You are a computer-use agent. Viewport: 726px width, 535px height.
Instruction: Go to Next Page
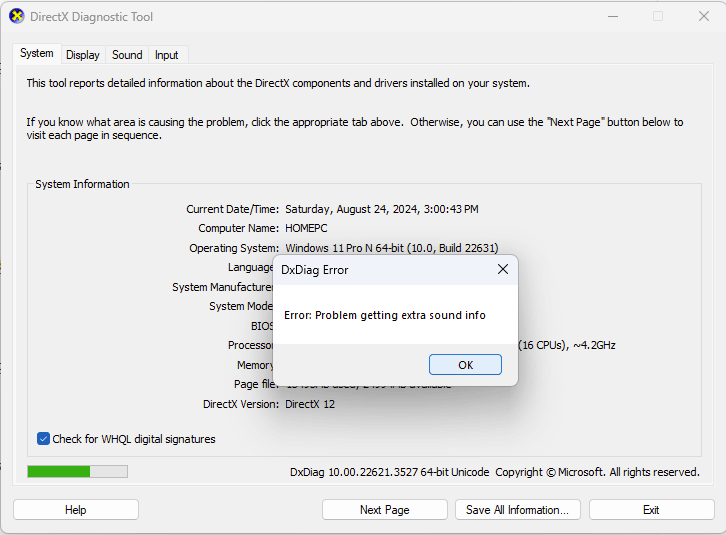coord(384,510)
